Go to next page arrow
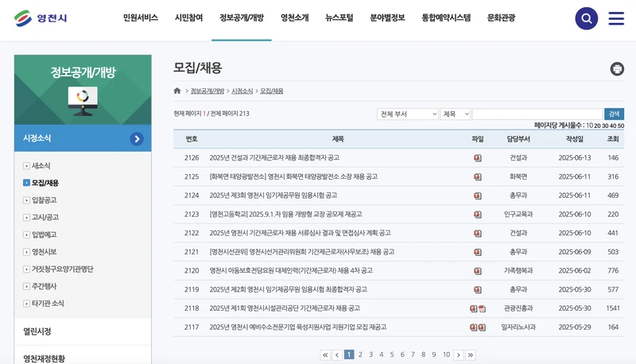The width and height of the screenshot is (636, 364). [x=459, y=355]
